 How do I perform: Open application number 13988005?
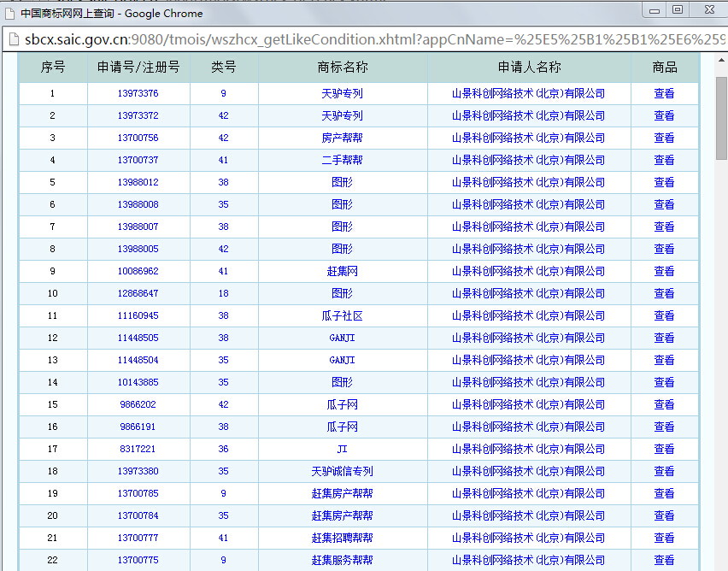pyautogui.click(x=138, y=249)
